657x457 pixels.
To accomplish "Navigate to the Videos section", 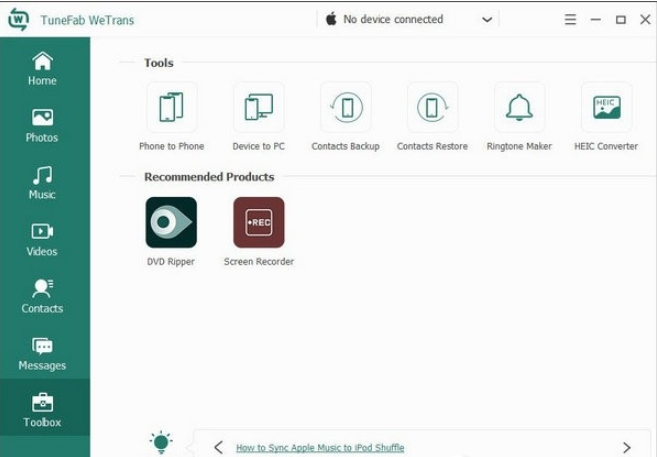I will (42, 240).
